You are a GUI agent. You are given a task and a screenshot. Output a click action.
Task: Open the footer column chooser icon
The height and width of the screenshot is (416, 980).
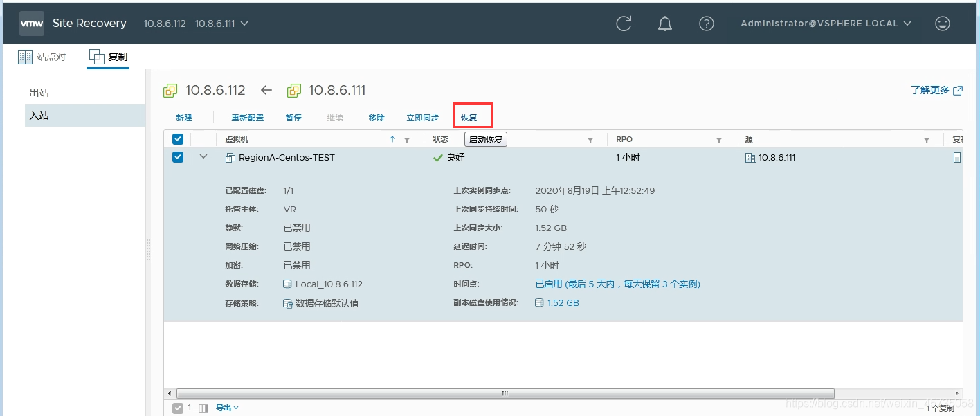click(x=203, y=408)
